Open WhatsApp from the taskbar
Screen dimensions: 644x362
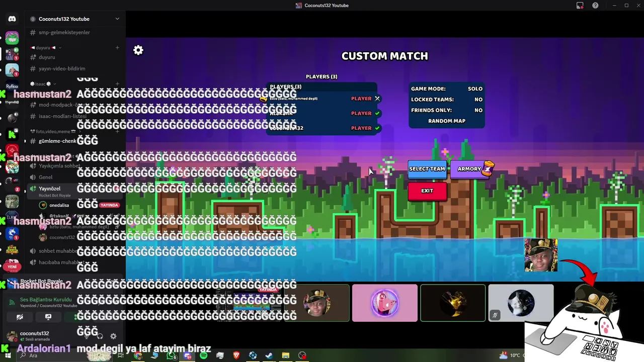(x=171, y=355)
